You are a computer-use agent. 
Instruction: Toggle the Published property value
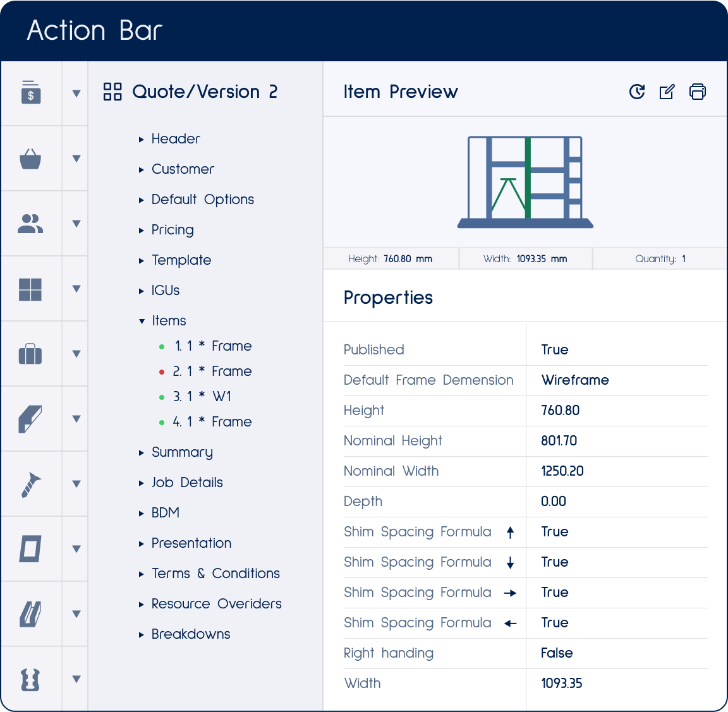point(554,349)
